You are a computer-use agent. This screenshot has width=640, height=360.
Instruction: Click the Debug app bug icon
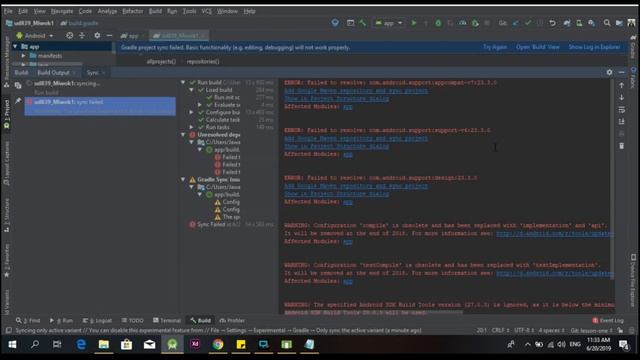tap(438, 23)
